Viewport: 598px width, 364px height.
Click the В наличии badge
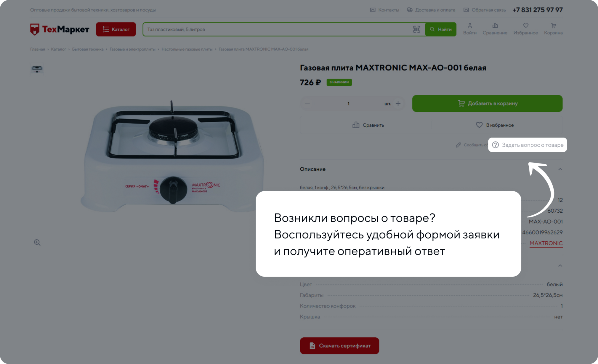tap(339, 82)
